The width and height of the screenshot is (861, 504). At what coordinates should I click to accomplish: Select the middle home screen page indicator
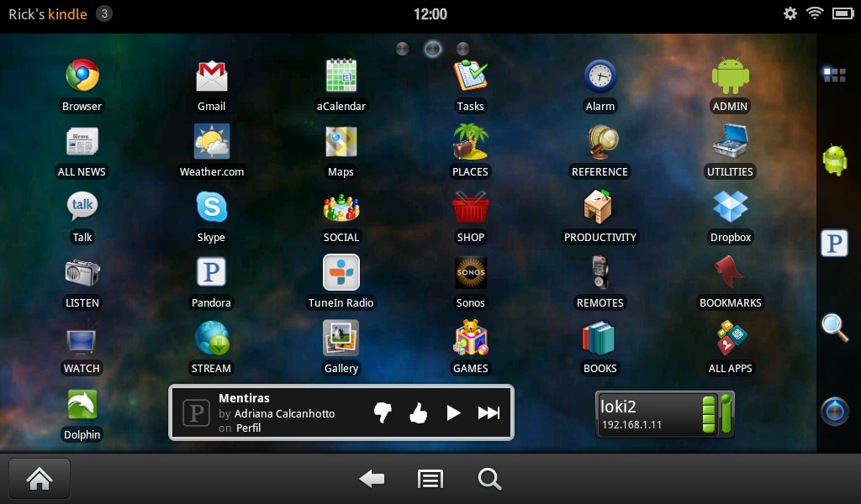click(x=433, y=49)
